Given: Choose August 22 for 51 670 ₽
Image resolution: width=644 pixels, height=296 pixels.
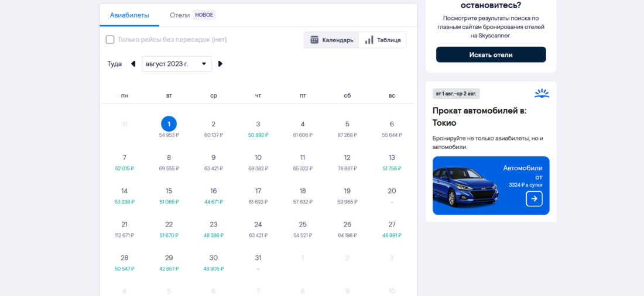Looking at the screenshot, I should click(x=169, y=229).
